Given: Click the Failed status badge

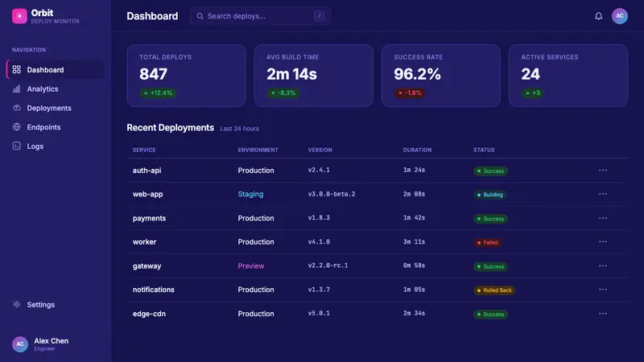Looking at the screenshot, I should 488,243.
